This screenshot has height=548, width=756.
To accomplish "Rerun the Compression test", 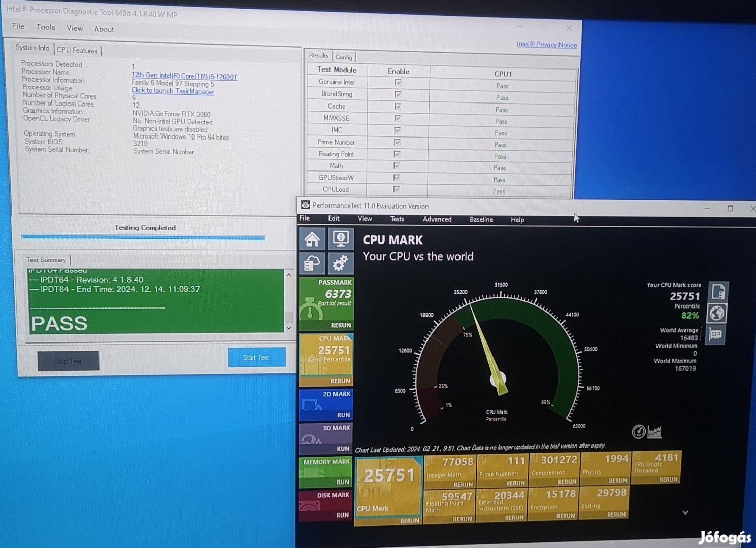I will point(567,482).
